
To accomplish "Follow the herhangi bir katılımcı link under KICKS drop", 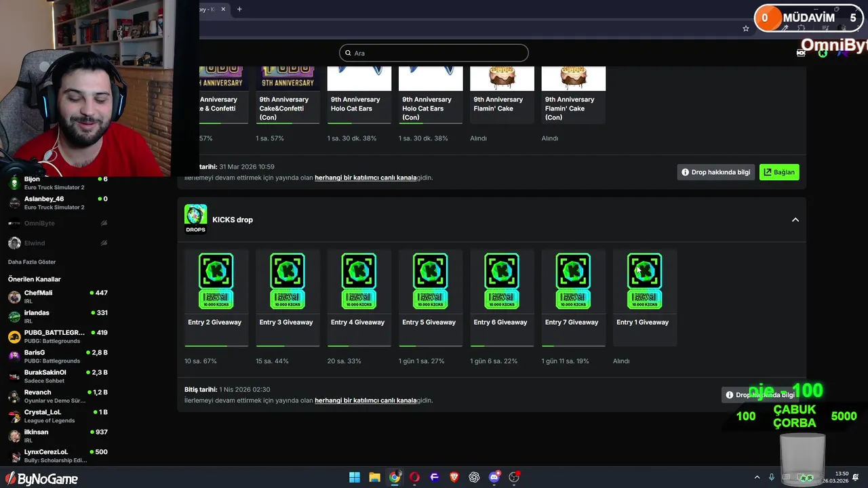I will coord(366,401).
